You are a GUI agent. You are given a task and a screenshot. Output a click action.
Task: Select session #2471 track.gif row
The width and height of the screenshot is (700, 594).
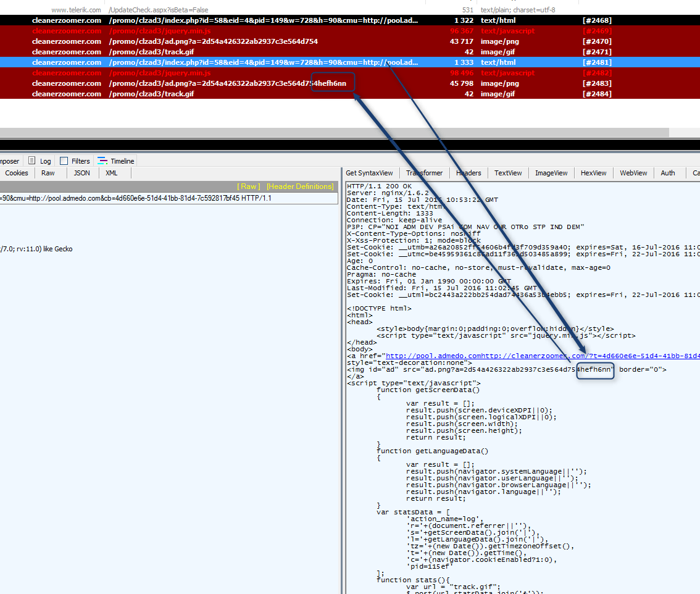pyautogui.click(x=350, y=52)
